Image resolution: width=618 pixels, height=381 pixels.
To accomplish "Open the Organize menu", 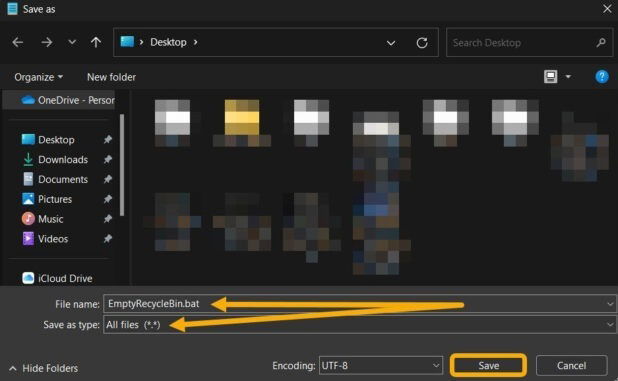I will coord(38,77).
